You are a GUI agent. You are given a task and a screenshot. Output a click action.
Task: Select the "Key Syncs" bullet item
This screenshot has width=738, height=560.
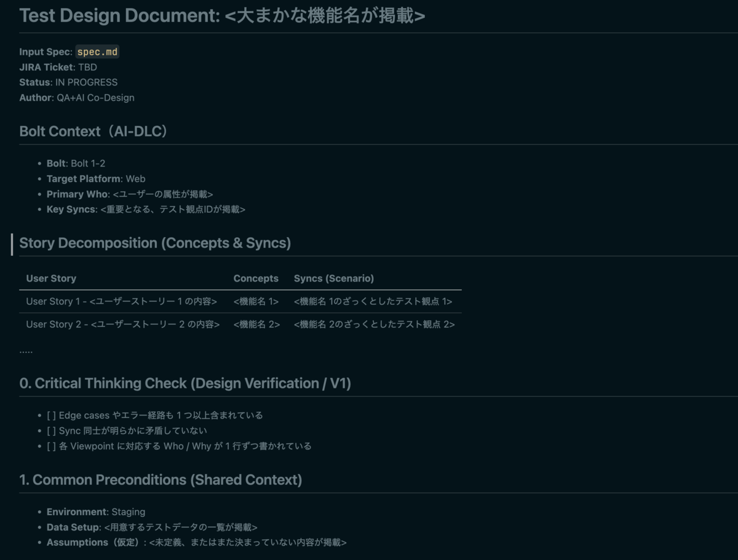[146, 210]
